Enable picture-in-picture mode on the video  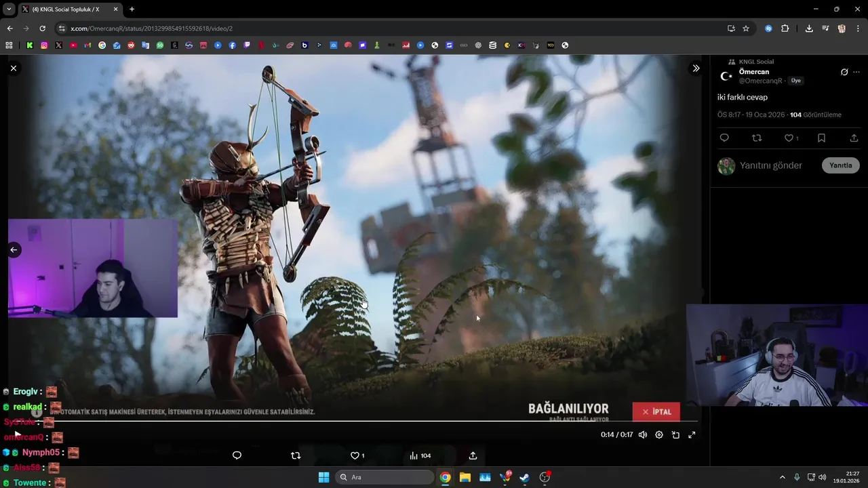coord(675,434)
